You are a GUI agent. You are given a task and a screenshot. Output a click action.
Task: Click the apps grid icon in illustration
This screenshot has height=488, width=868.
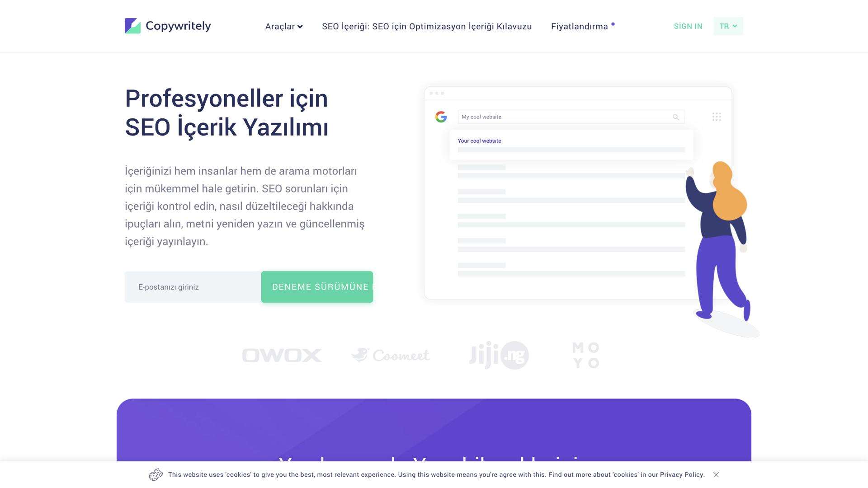(716, 117)
